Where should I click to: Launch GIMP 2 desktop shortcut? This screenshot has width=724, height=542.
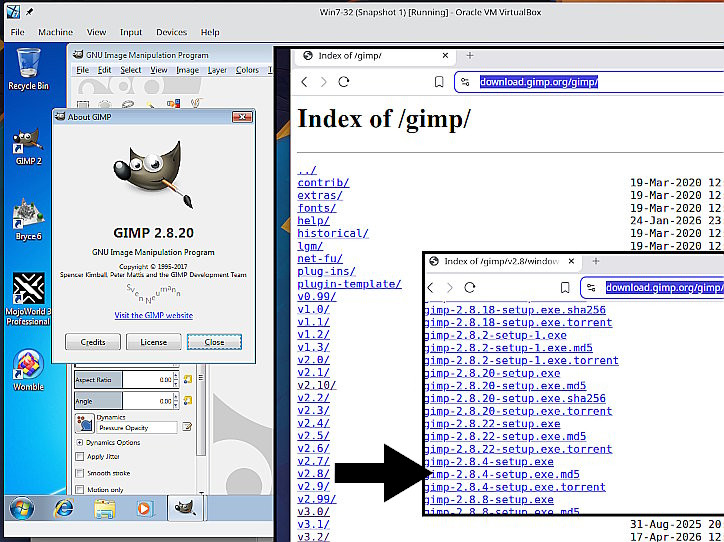[28, 147]
